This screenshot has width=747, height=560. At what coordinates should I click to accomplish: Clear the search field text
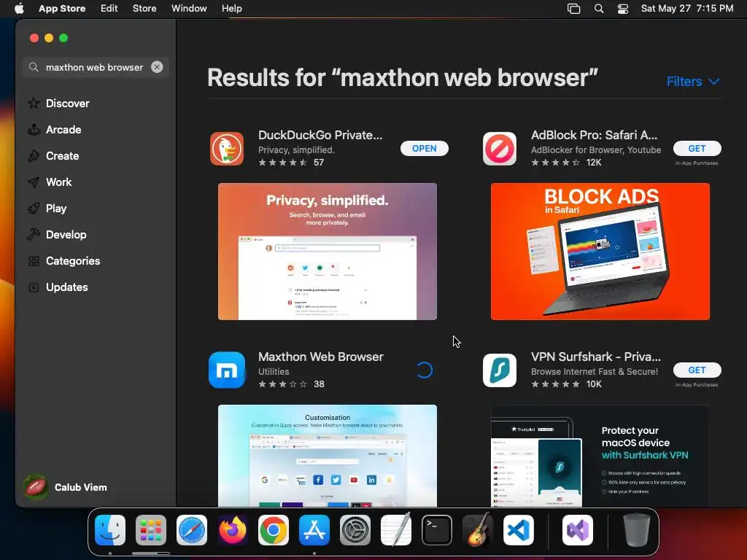point(157,67)
